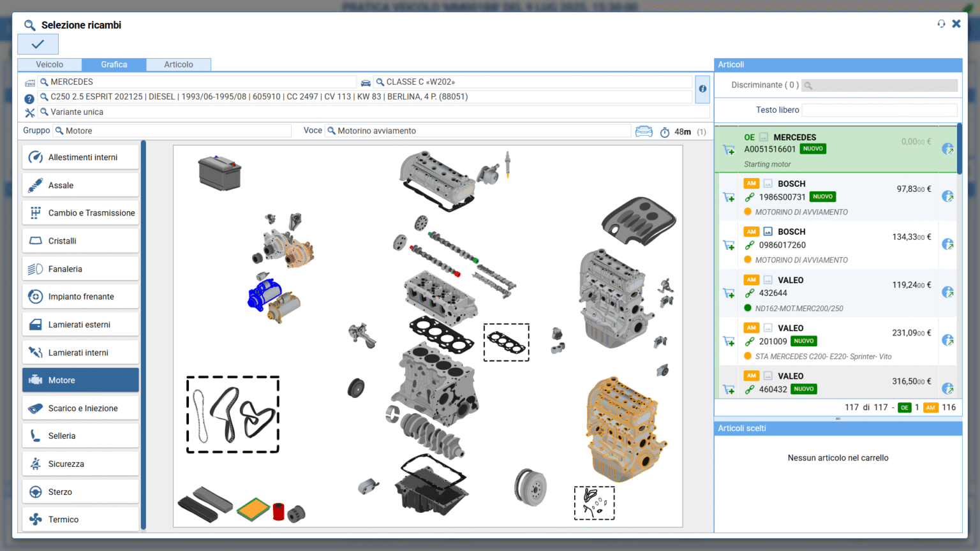The width and height of the screenshot is (980, 551).
Task: Open the MERCEDES make selector field
Action: pos(198,82)
